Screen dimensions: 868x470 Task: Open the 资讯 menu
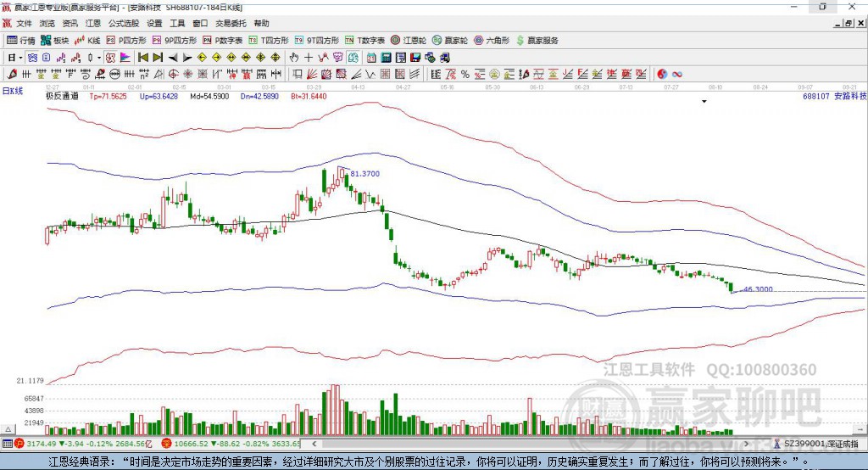pos(70,23)
